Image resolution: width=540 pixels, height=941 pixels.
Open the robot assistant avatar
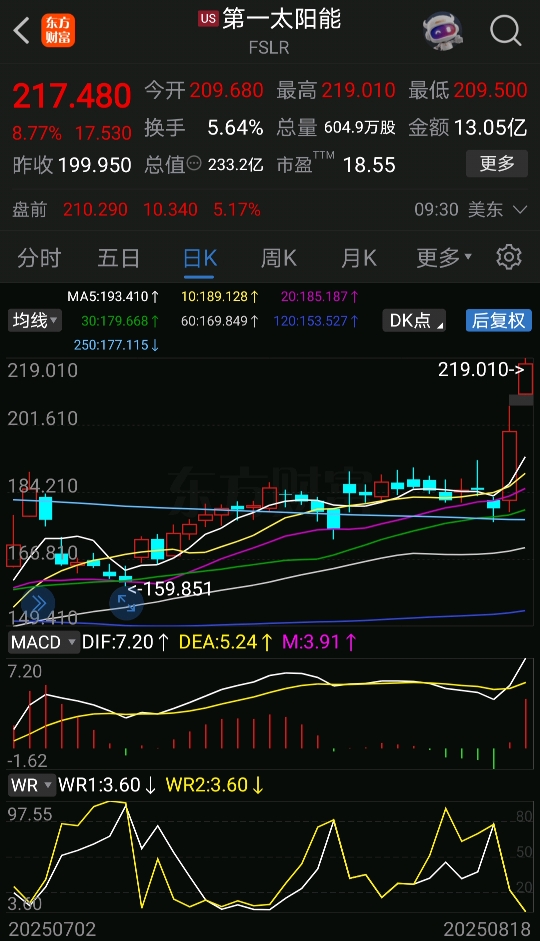tap(443, 30)
